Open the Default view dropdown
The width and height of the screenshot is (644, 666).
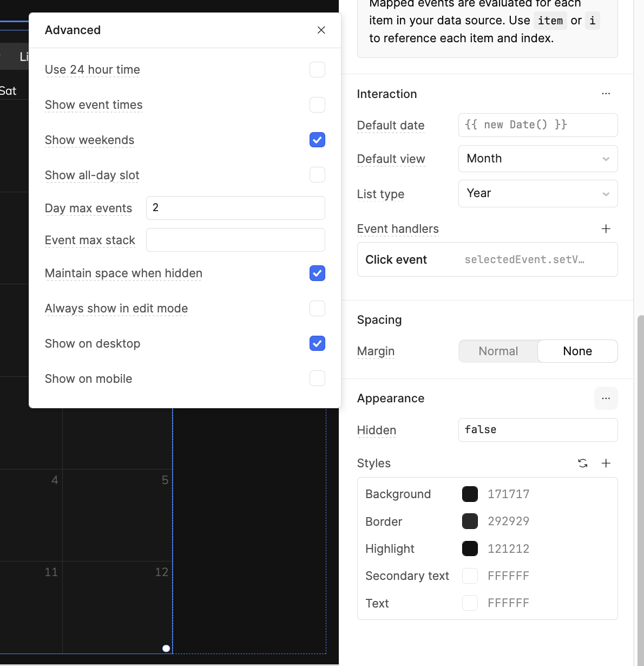click(537, 159)
